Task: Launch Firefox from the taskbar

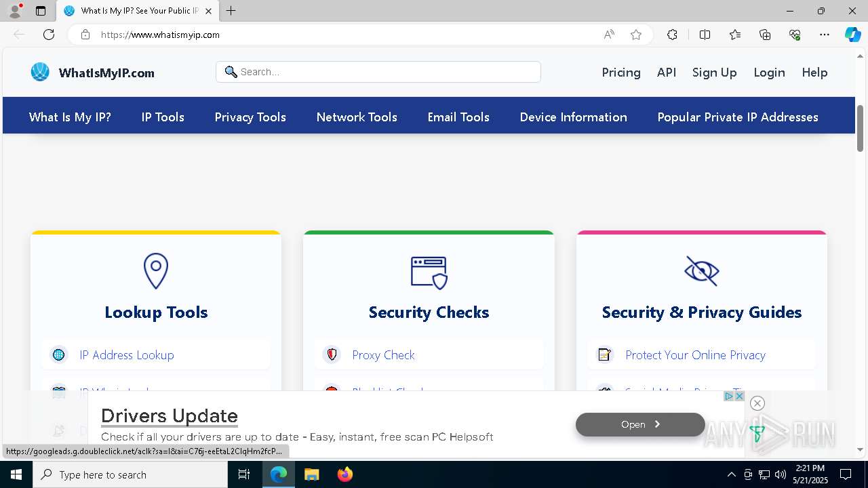Action: 345,474
